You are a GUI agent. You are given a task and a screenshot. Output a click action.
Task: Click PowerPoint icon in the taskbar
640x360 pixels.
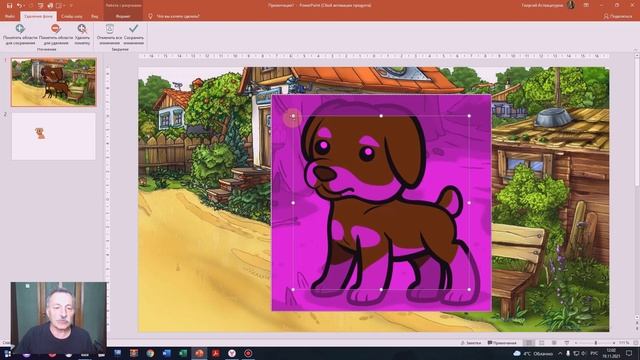click(199, 353)
